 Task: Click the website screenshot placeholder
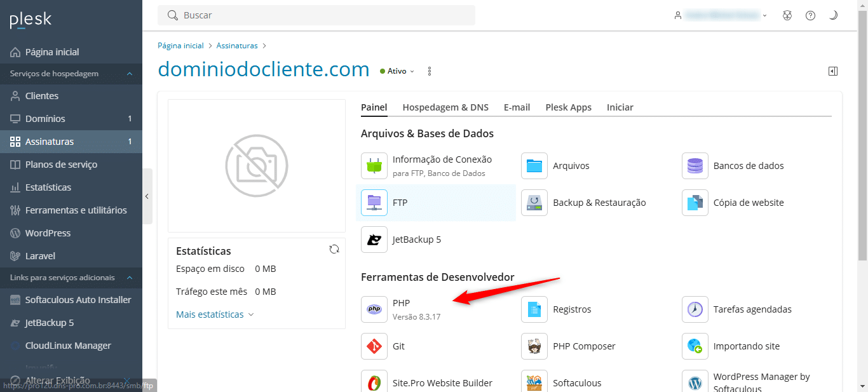click(x=257, y=166)
